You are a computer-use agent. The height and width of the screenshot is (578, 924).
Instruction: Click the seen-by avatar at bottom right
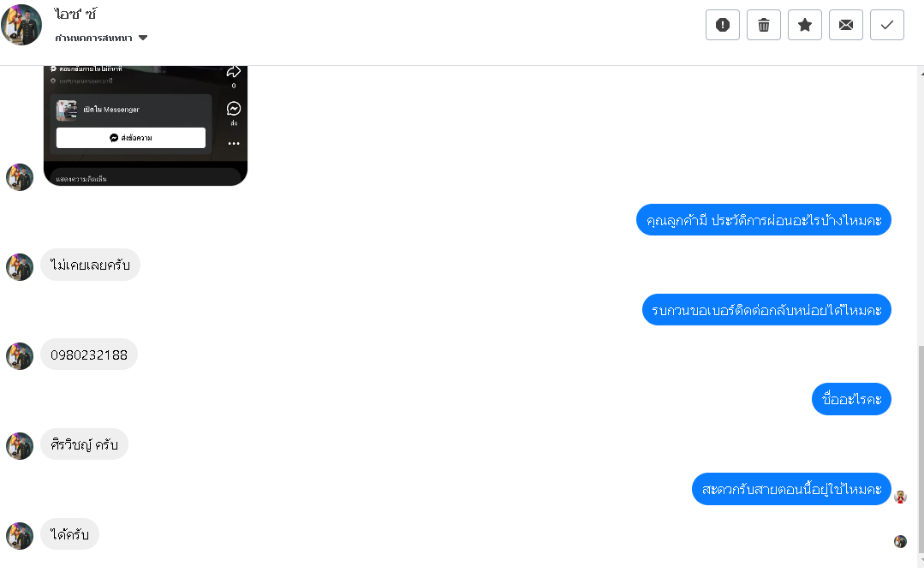[x=900, y=541]
